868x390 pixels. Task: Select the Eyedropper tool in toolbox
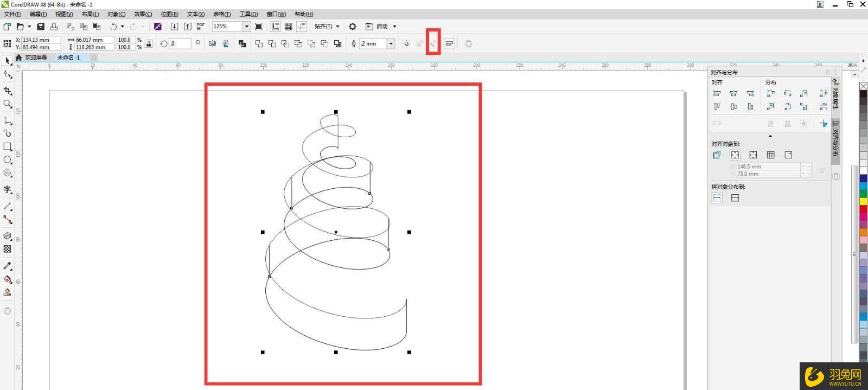(x=8, y=266)
